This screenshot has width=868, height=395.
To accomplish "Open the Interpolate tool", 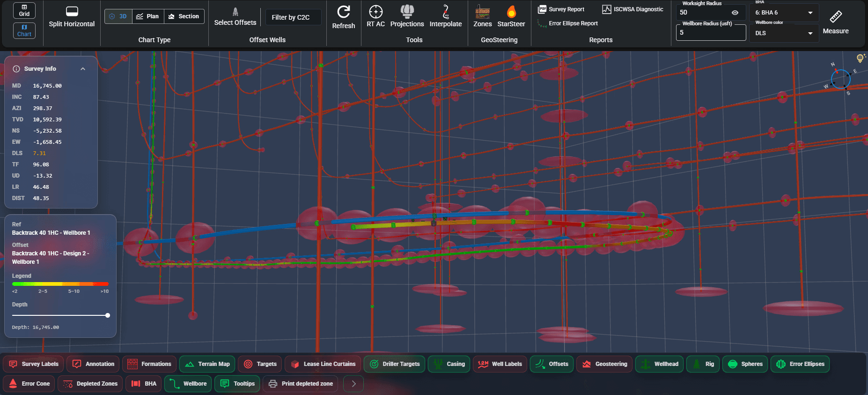I will point(446,17).
